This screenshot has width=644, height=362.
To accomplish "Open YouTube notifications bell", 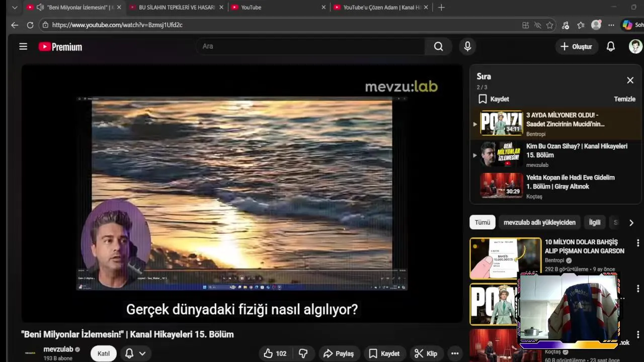I will pos(610,46).
